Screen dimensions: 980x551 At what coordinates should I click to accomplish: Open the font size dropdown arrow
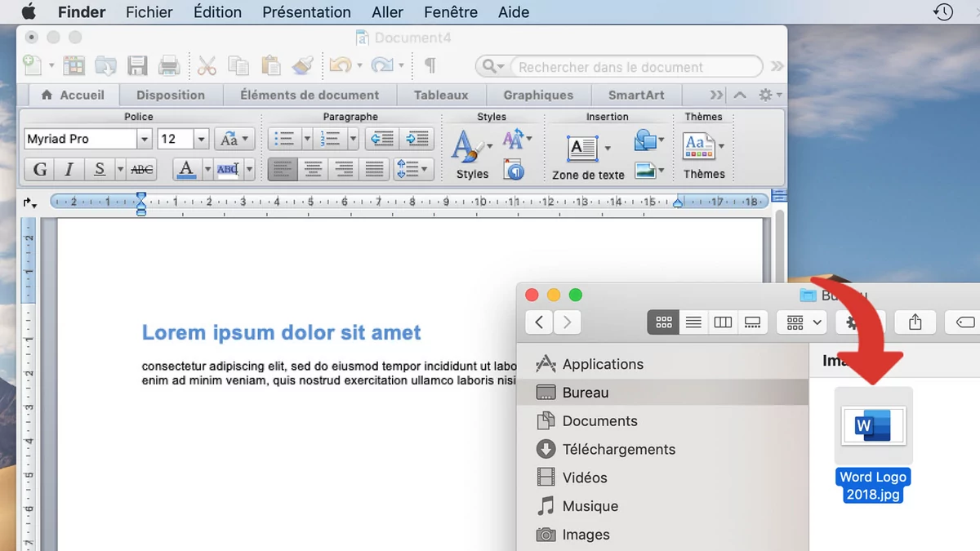point(201,139)
